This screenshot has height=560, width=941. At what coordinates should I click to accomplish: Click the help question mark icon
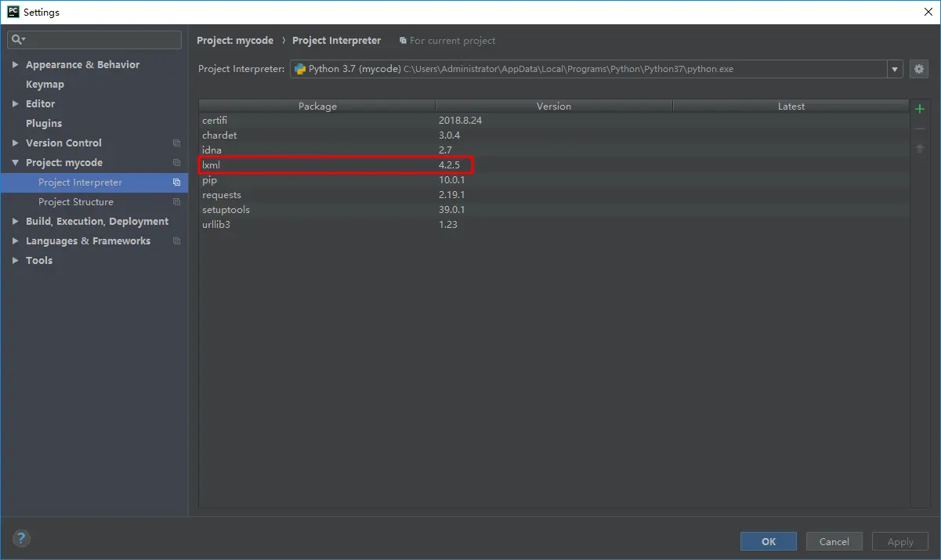click(x=21, y=538)
